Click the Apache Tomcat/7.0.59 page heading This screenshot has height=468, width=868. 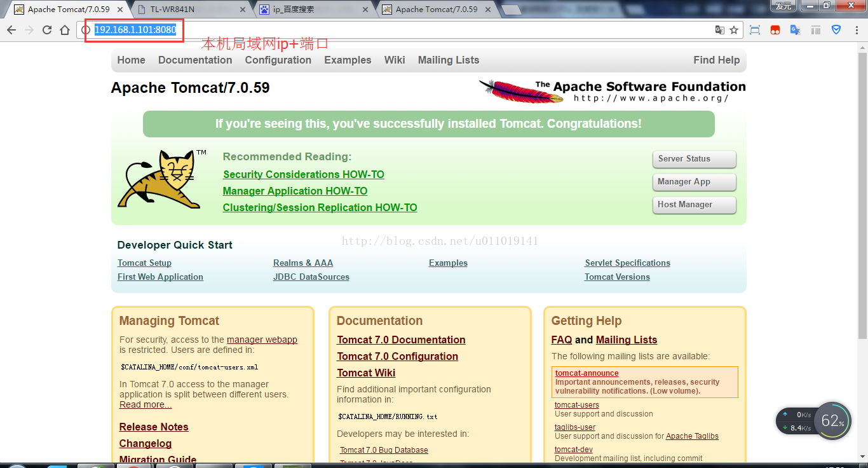coord(190,88)
